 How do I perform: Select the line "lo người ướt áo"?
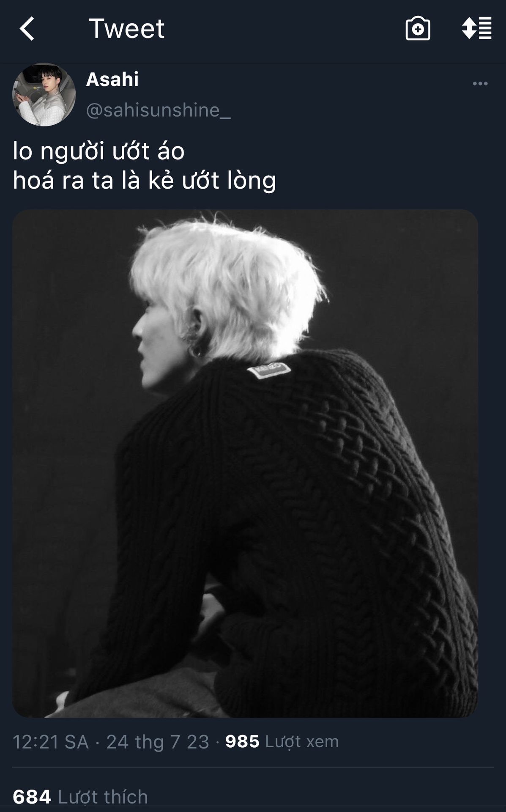99,151
